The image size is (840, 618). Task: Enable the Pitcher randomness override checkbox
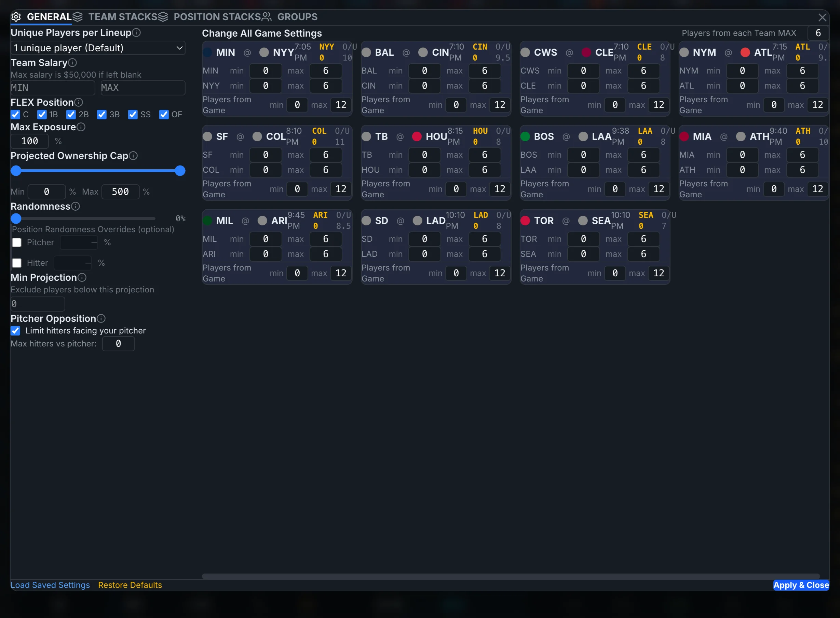(17, 242)
